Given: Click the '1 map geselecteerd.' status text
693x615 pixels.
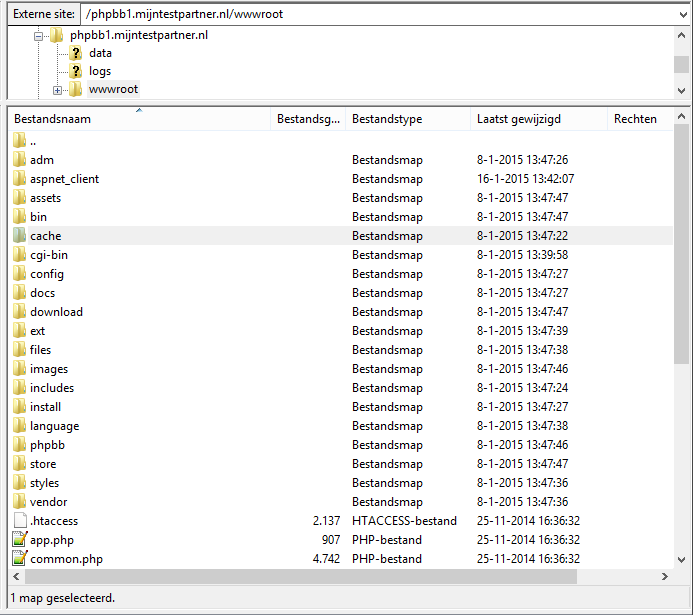Looking at the screenshot, I should click(x=62, y=598).
